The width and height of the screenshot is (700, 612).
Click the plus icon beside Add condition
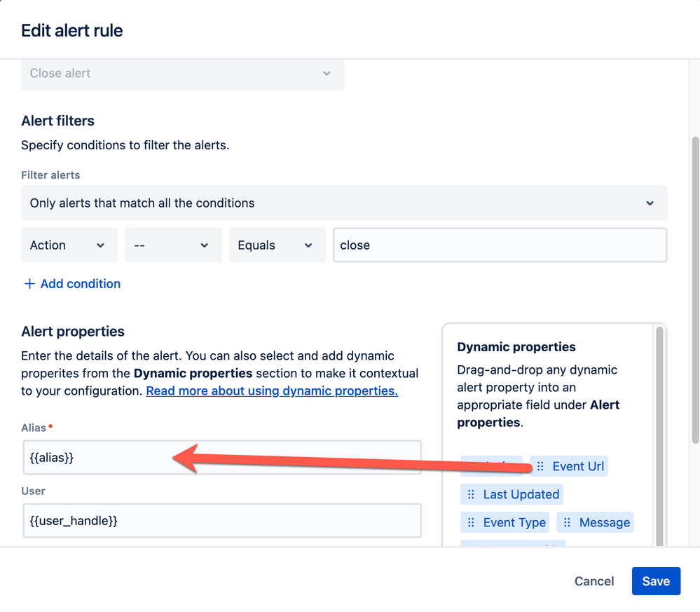coord(29,284)
